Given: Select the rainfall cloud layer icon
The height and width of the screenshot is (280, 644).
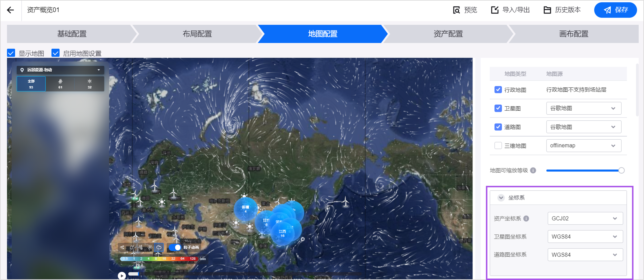Looking at the screenshot, I should coord(159,247).
